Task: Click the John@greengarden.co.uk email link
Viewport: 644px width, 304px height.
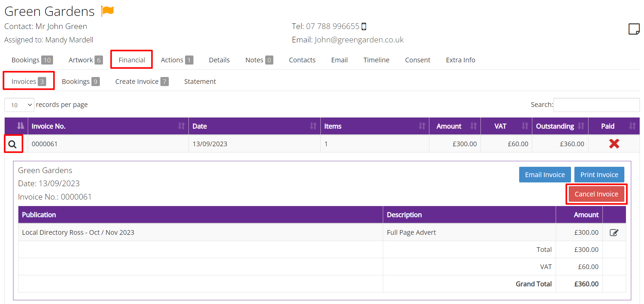Action: coord(359,40)
